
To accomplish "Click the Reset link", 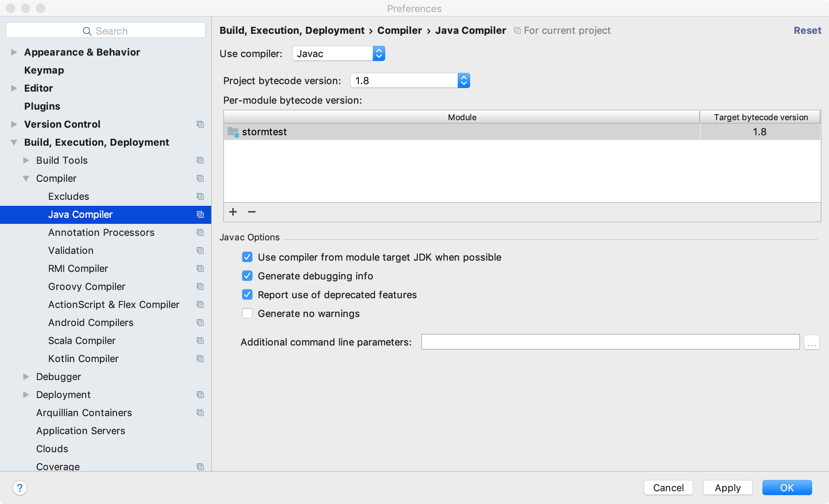I will click(807, 30).
